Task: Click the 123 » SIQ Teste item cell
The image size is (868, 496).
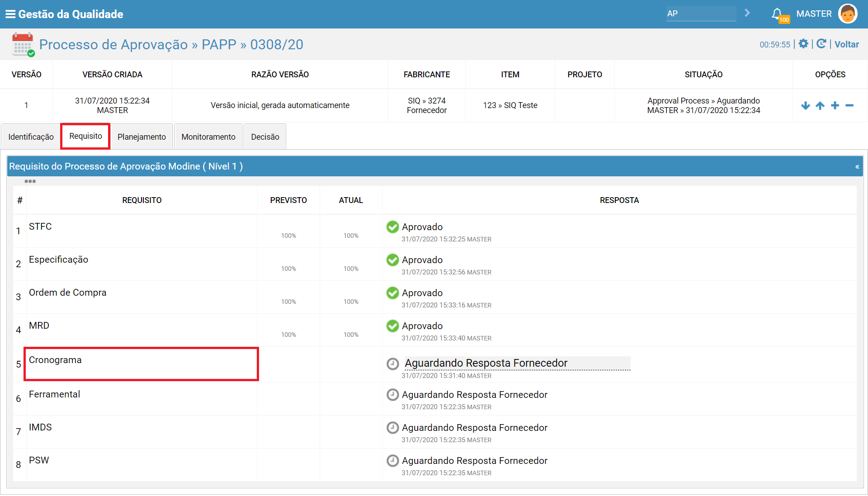Action: point(510,105)
